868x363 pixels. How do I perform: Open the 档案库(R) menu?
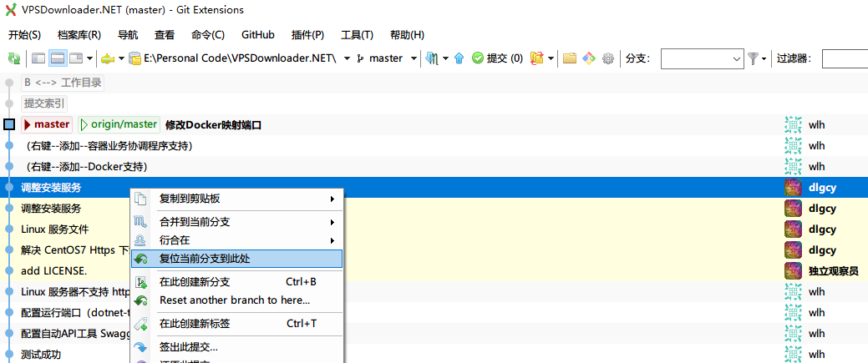tap(79, 34)
